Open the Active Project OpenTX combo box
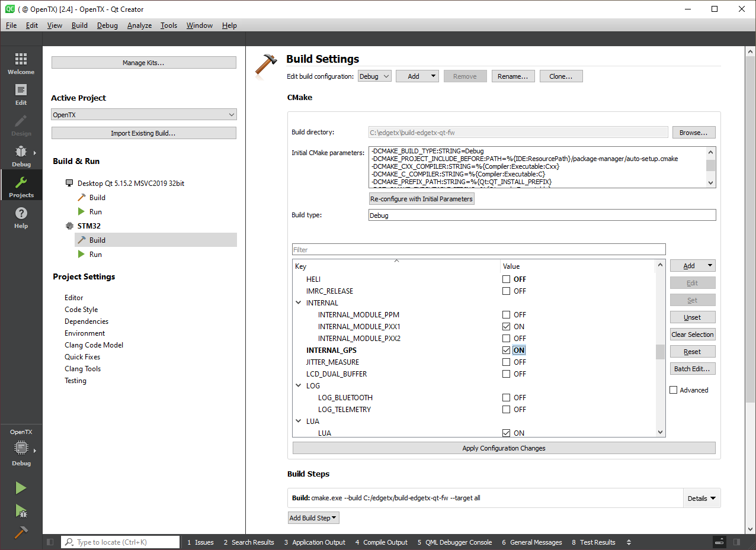This screenshot has width=756, height=550. [x=144, y=115]
